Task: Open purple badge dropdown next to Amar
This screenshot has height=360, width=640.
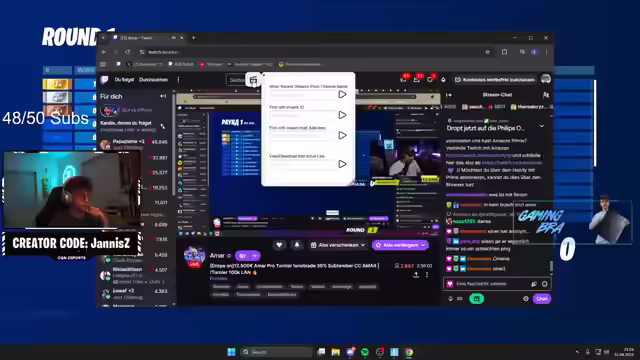Action: (247, 256)
